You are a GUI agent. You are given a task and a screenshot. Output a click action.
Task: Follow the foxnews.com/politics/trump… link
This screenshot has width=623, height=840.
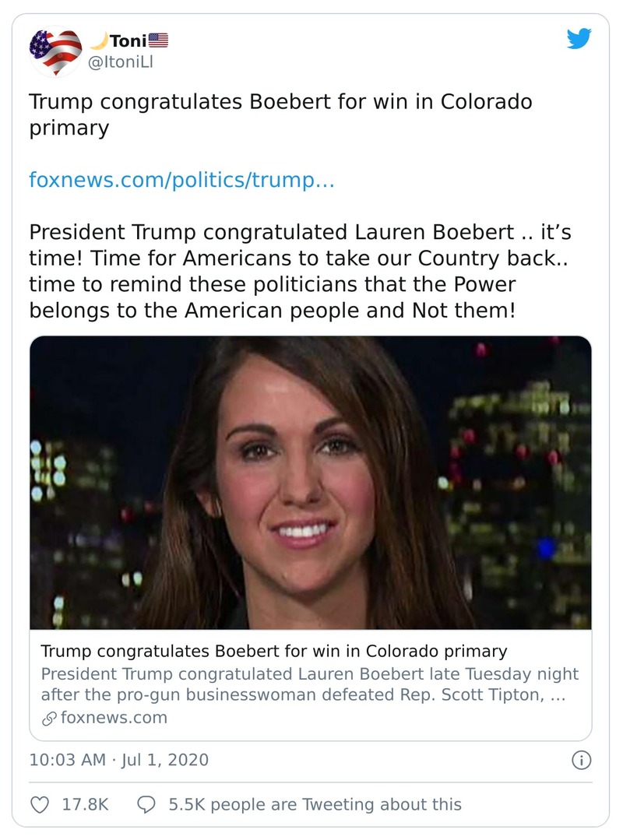(x=181, y=181)
